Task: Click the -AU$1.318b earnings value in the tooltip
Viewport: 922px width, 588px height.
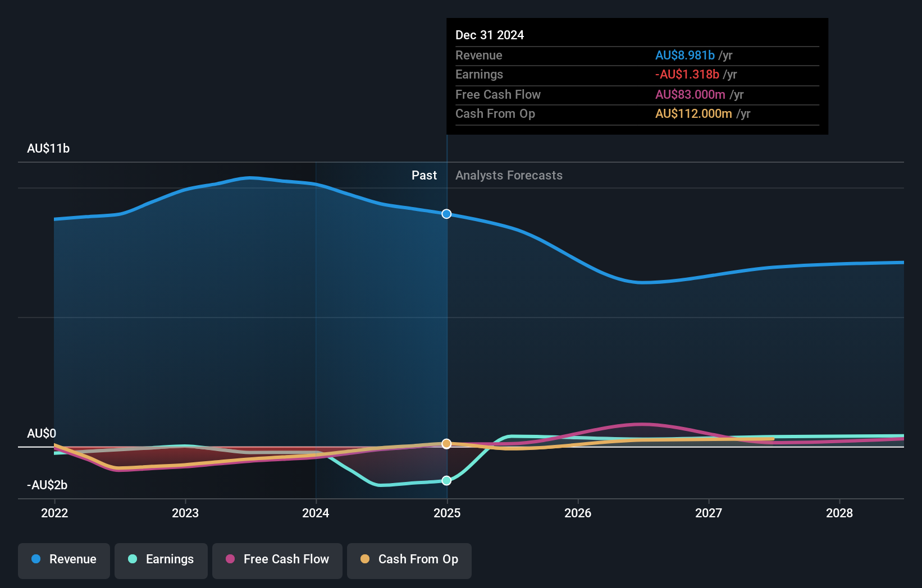Action: (x=687, y=74)
